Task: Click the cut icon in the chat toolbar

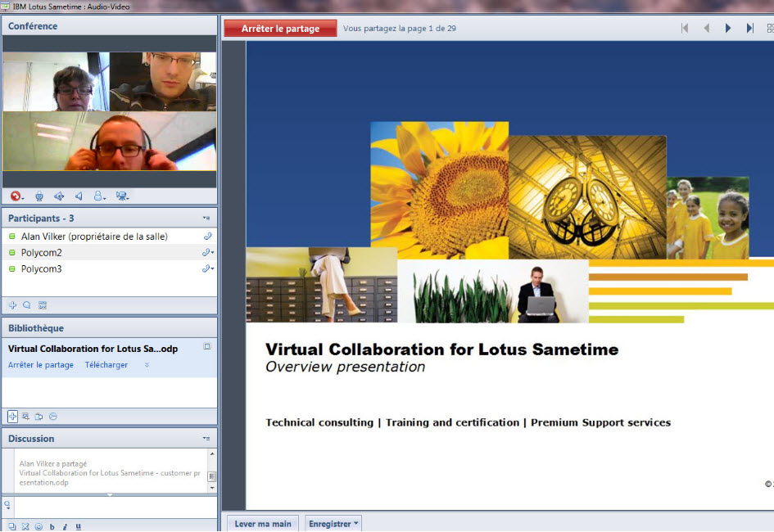Action: pos(25,526)
